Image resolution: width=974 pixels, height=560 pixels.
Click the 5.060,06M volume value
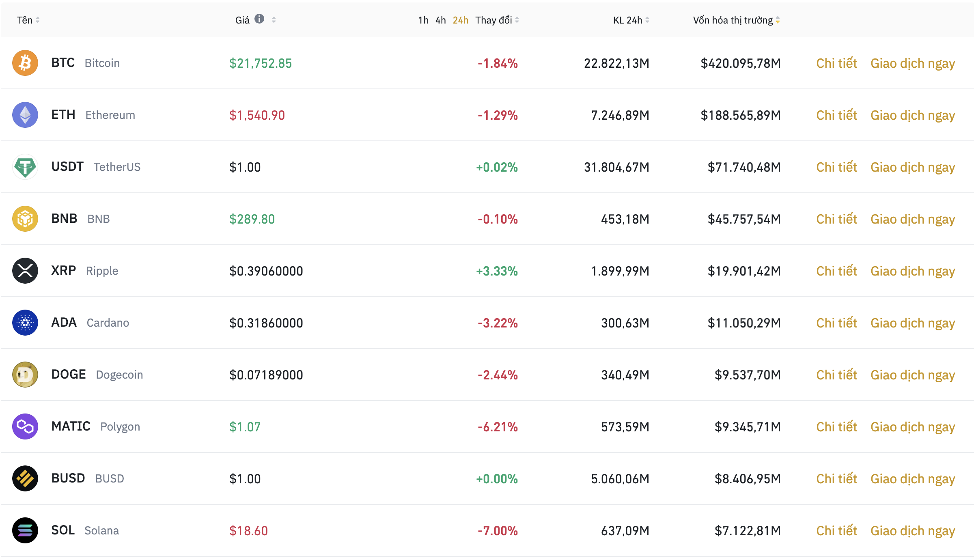pos(620,479)
